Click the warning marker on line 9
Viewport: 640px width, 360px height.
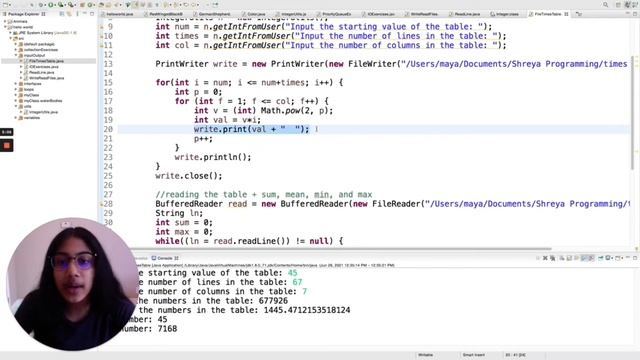point(102,27)
